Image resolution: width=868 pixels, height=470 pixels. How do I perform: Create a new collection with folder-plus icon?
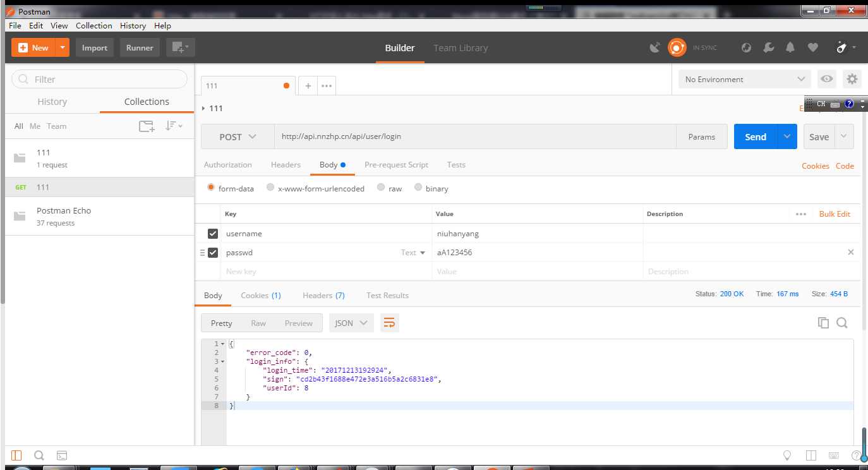pyautogui.click(x=147, y=126)
